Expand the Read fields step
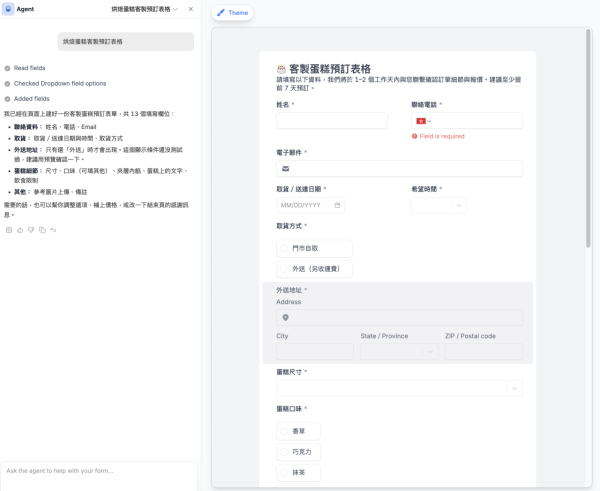This screenshot has width=600, height=491. [x=29, y=68]
